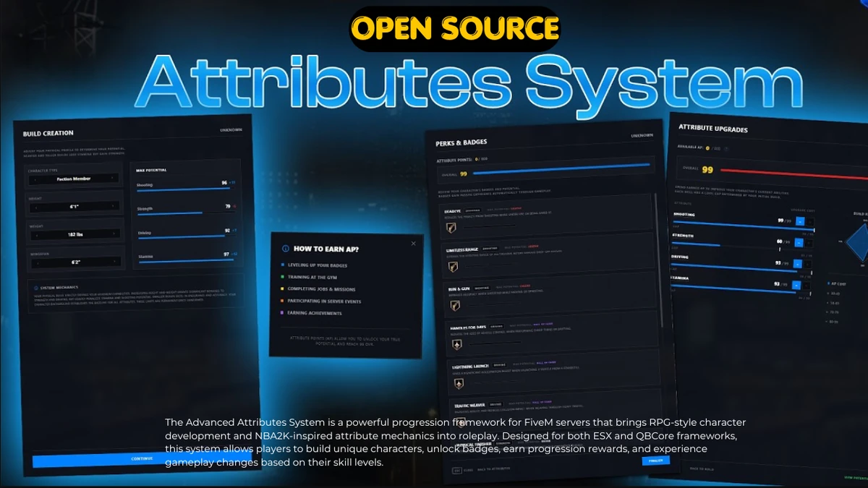Click the Limitless Range badge icon

453,267
